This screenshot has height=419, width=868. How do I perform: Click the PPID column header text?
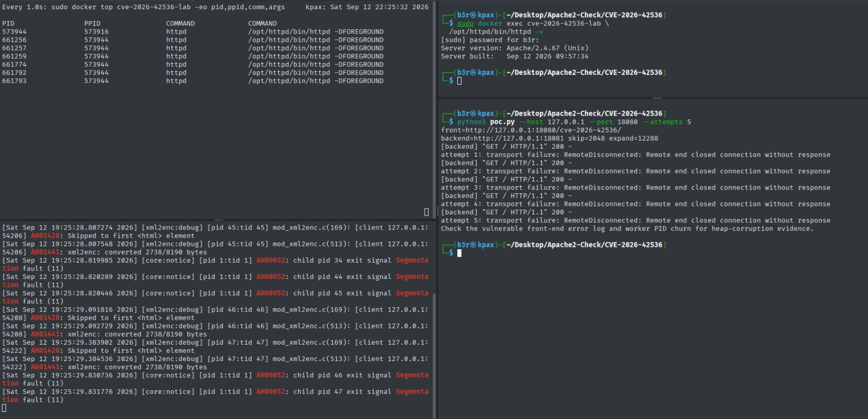[92, 23]
